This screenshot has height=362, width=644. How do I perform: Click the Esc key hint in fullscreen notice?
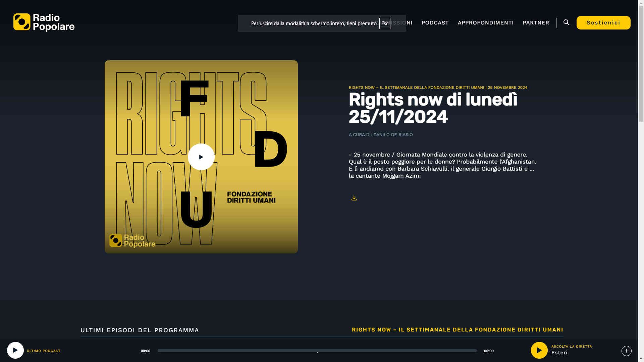pyautogui.click(x=385, y=23)
